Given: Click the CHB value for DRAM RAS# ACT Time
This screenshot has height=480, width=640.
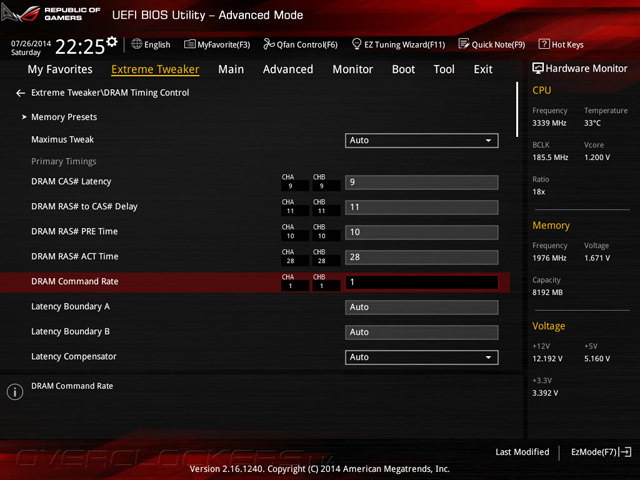Looking at the screenshot, I should tap(326, 261).
